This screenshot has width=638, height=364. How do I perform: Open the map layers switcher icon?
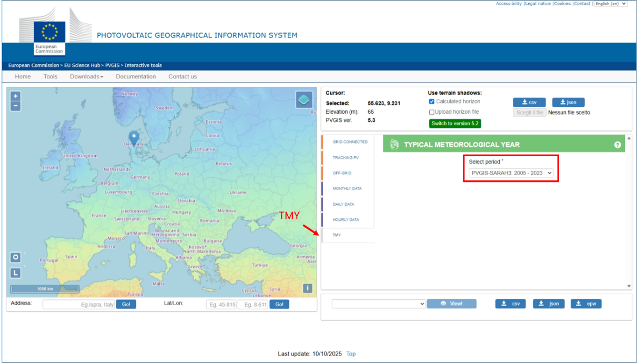[304, 99]
